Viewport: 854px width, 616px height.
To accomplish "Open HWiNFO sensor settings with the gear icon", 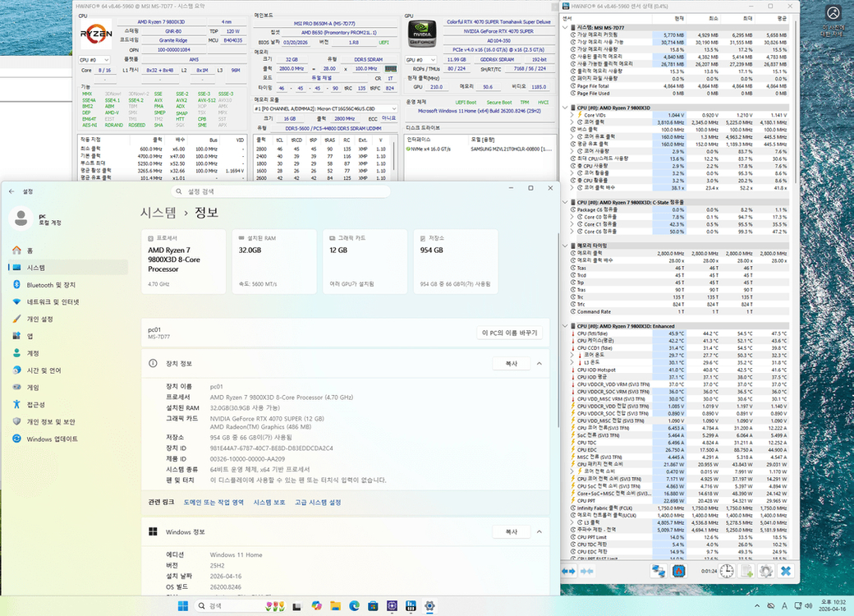I will pos(765,572).
